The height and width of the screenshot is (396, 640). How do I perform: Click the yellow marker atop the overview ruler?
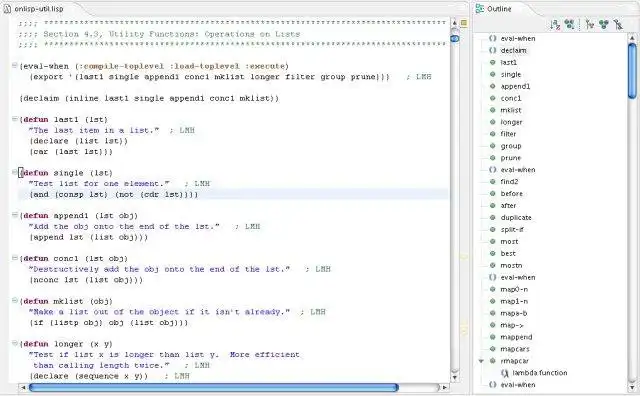pos(464,23)
